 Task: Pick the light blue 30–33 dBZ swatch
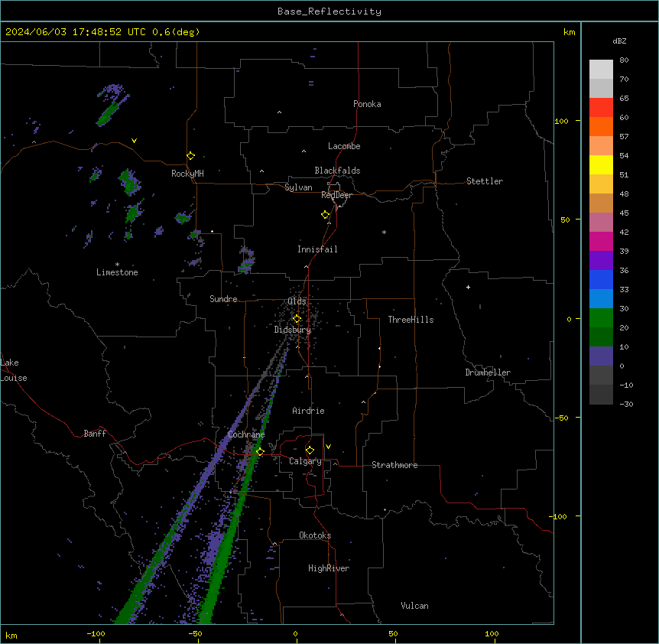[601, 299]
